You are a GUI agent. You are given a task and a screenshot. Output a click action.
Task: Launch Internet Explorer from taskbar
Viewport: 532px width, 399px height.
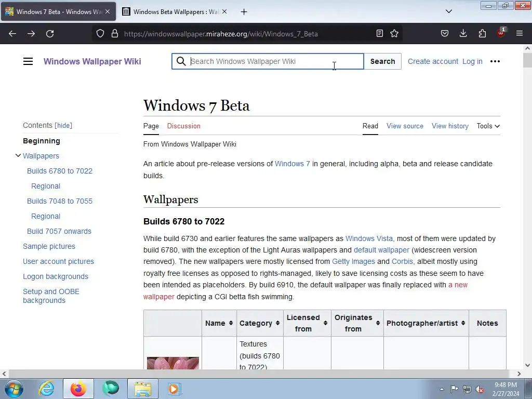tap(46, 389)
